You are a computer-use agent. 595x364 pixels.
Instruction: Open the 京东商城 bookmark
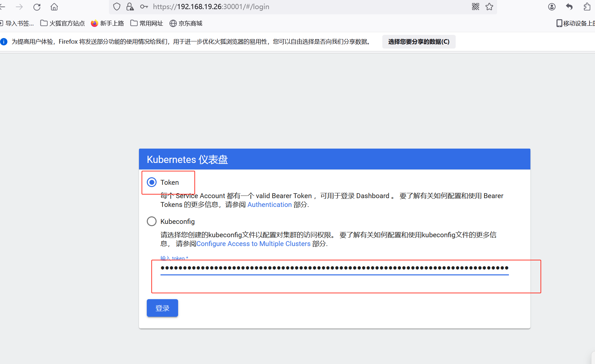(x=186, y=23)
